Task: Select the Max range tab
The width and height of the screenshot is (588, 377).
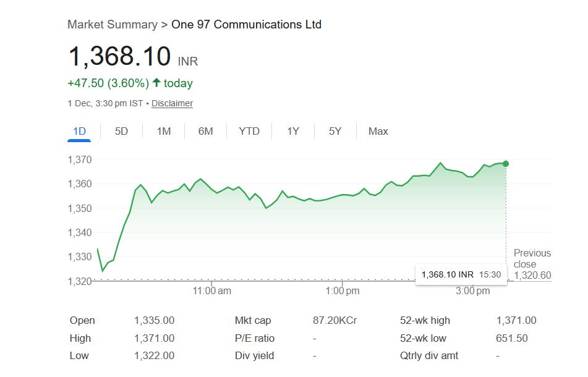Action: tap(378, 131)
